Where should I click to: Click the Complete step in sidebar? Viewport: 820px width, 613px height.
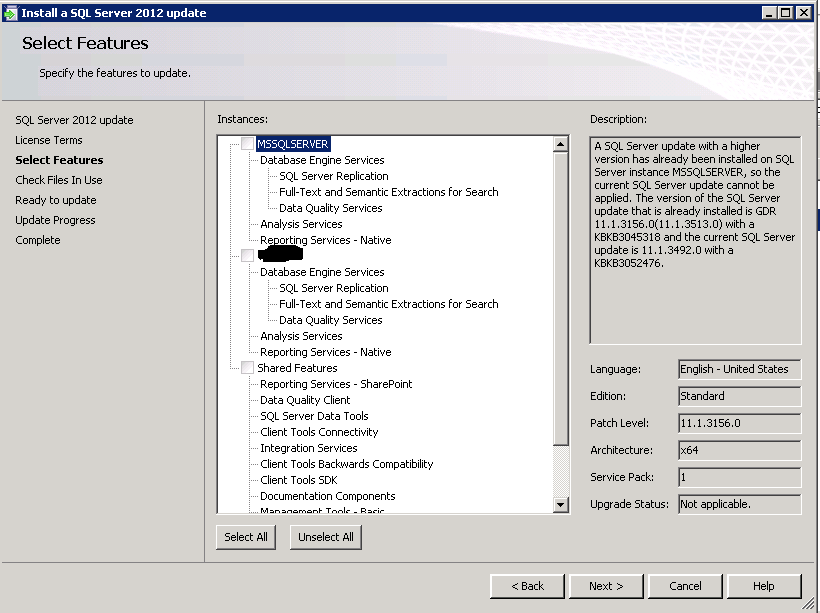(x=38, y=240)
